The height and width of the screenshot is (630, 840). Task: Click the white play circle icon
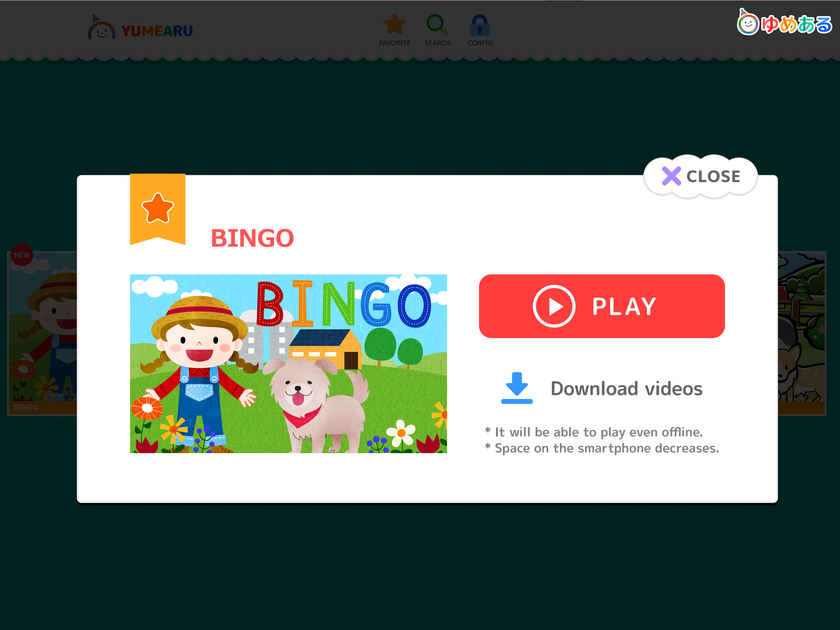[x=554, y=306]
